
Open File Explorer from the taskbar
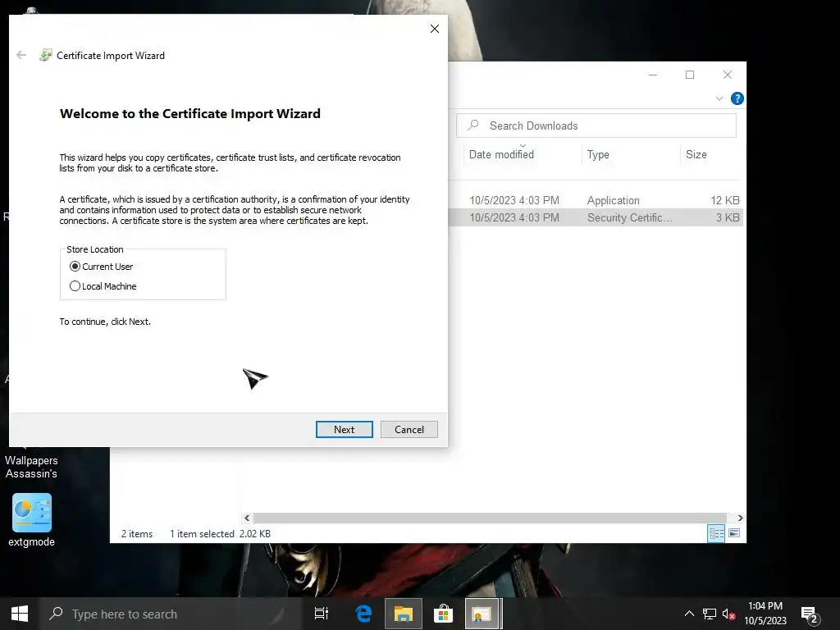click(x=404, y=614)
